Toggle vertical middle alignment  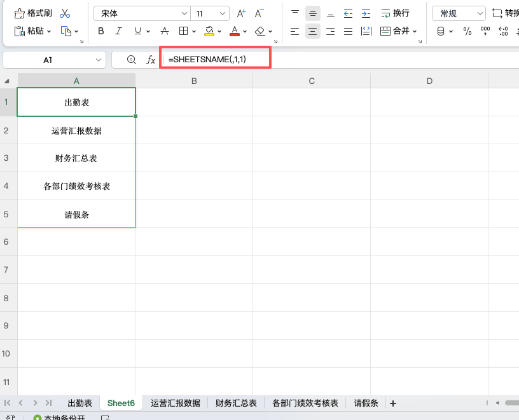point(313,13)
